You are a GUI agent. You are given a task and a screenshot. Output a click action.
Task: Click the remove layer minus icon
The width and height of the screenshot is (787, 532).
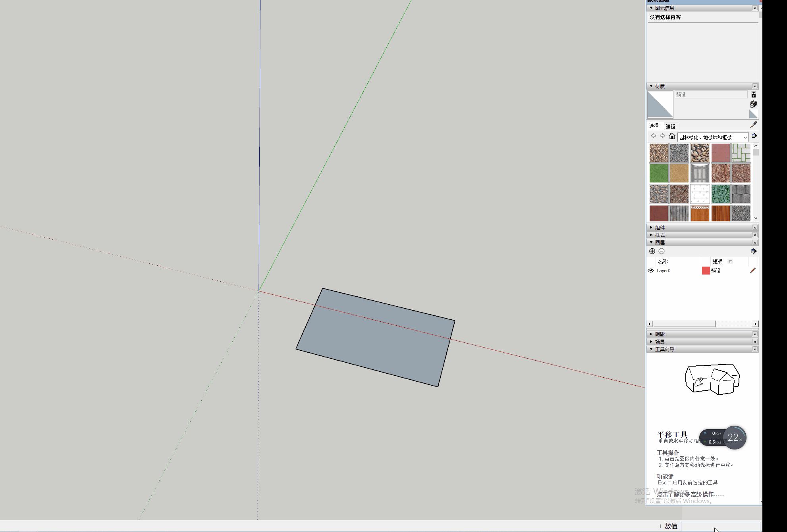(x=662, y=251)
